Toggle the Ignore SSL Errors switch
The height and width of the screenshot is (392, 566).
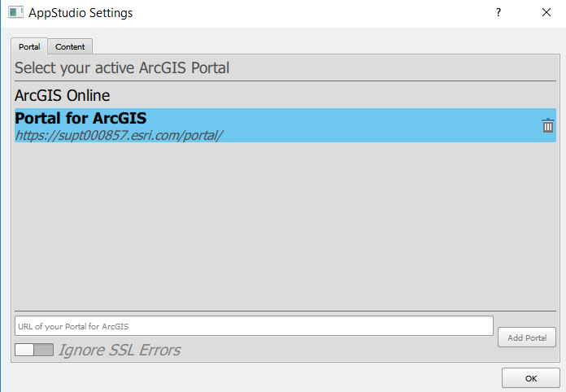pyautogui.click(x=34, y=350)
